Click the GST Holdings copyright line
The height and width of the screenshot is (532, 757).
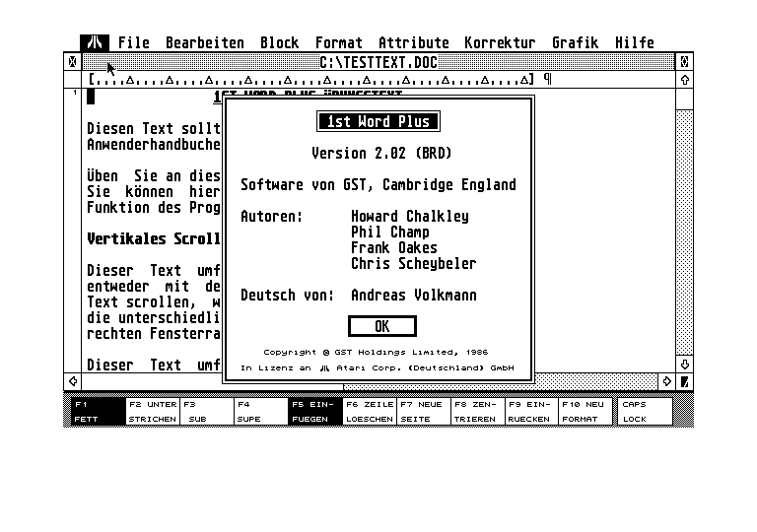pos(377,352)
